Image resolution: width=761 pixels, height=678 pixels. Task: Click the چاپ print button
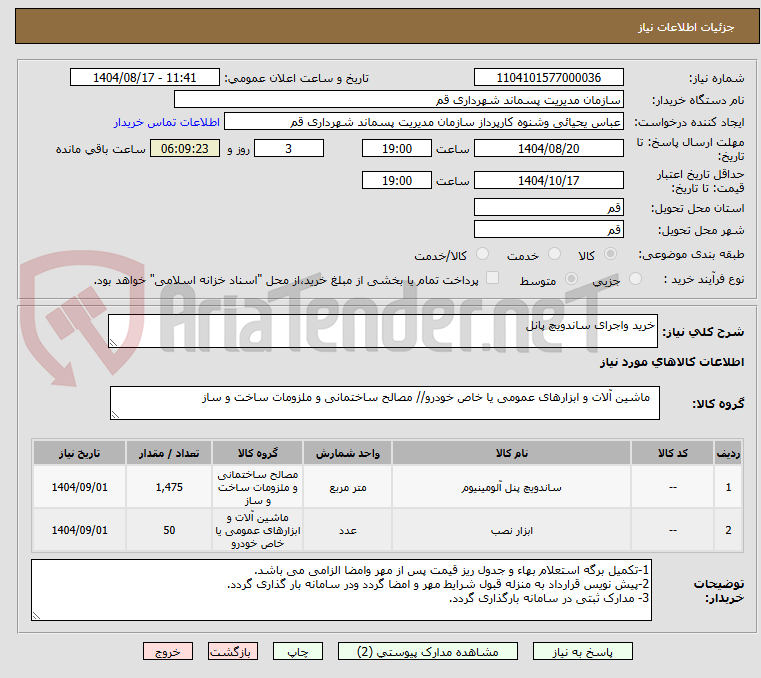coord(298,651)
